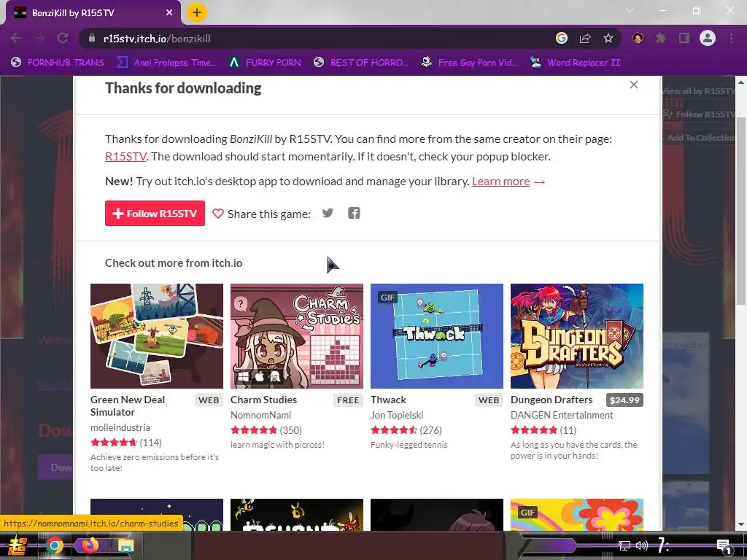Screen dimensions: 747x560
Task: Close the Thanks for downloading dialog
Action: (x=634, y=85)
